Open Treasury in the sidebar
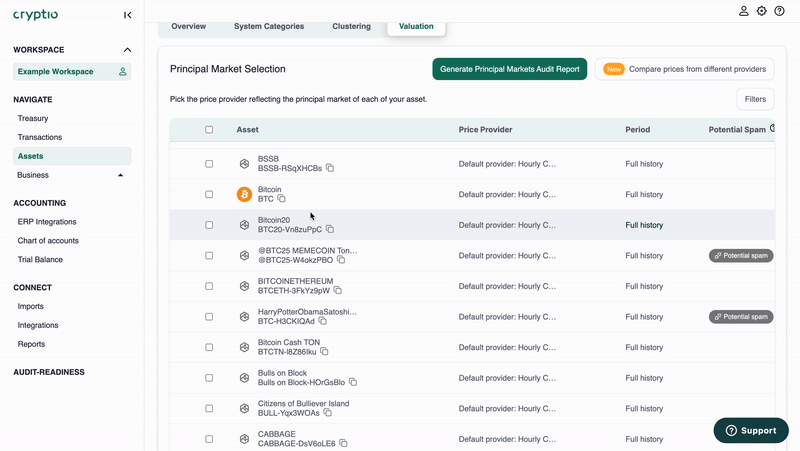Image resolution: width=800 pixels, height=451 pixels. tap(33, 118)
